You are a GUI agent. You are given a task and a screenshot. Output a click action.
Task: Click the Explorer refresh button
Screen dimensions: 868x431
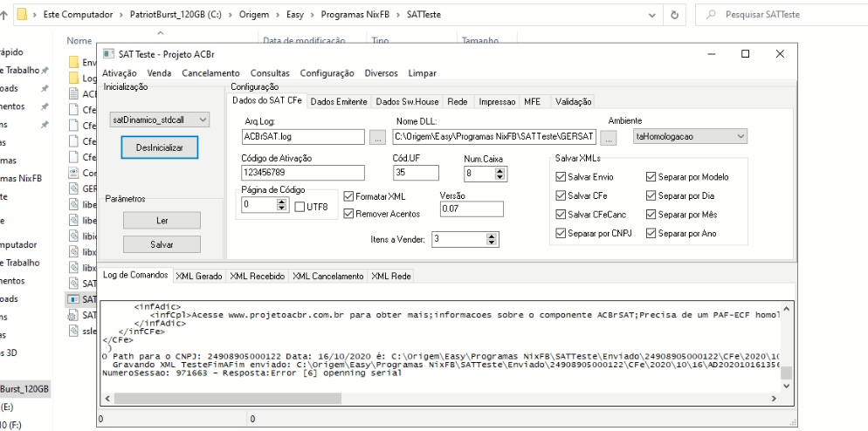674,15
